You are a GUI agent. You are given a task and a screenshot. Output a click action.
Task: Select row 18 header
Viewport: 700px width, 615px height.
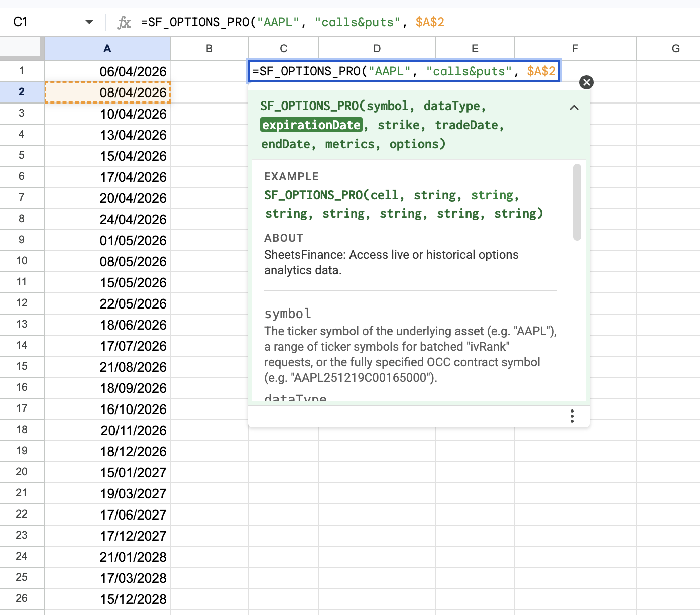click(22, 430)
